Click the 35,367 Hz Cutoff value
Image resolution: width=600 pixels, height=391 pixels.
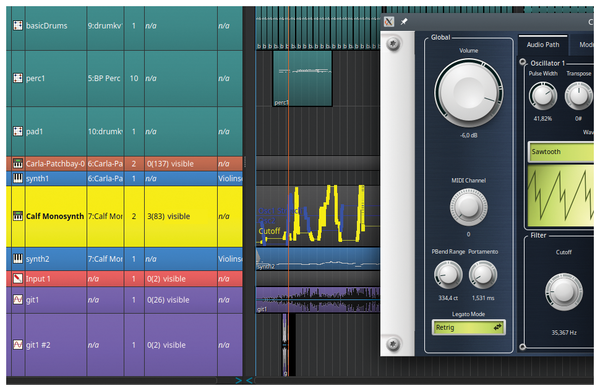pyautogui.click(x=564, y=332)
